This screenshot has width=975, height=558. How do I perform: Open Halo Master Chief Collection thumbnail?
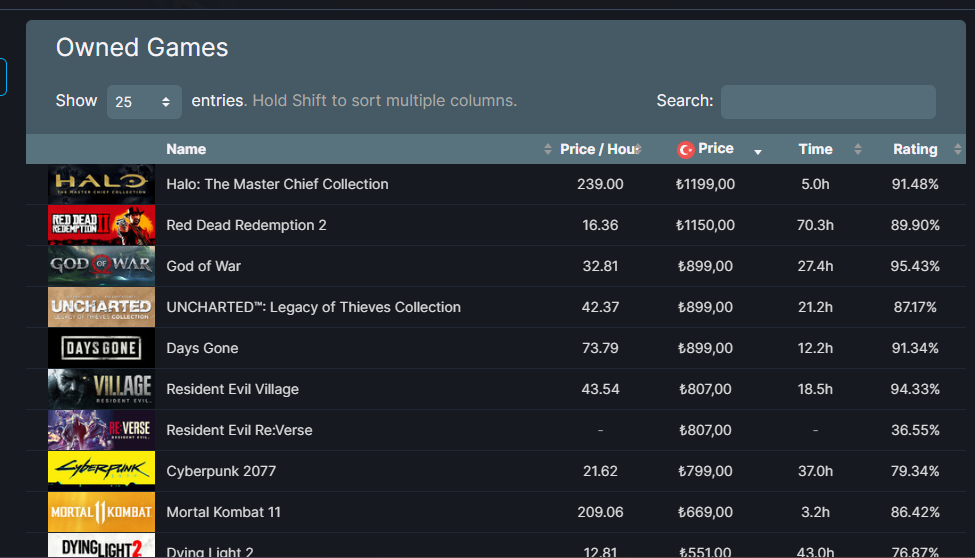[x=101, y=184]
